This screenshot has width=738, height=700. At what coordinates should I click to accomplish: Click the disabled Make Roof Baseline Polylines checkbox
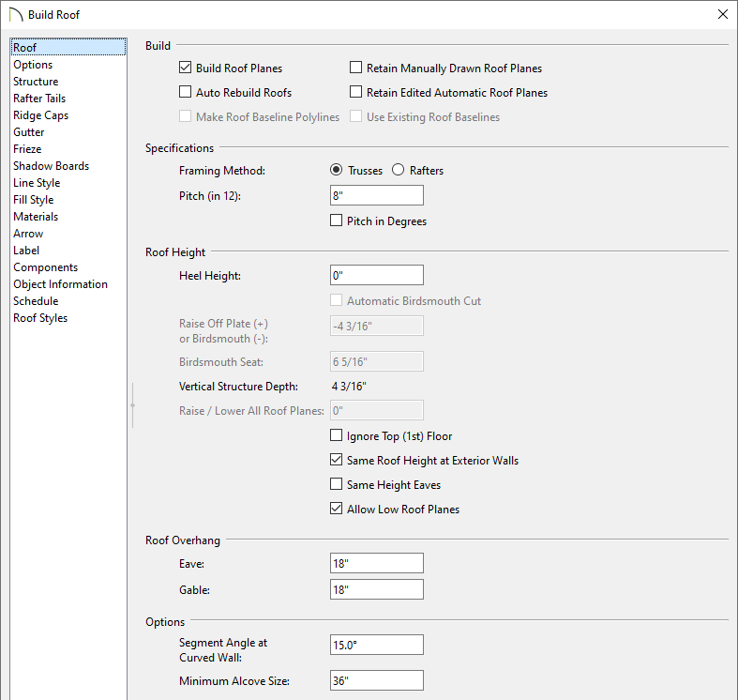pyautogui.click(x=186, y=115)
